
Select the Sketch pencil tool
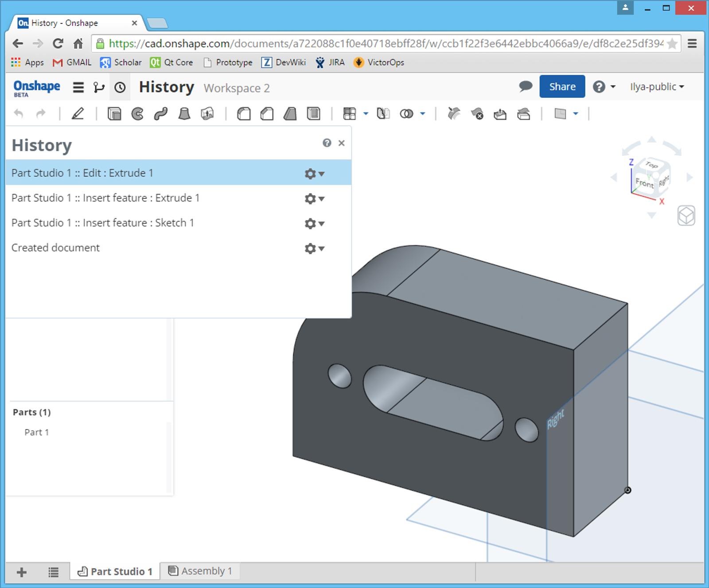[78, 114]
